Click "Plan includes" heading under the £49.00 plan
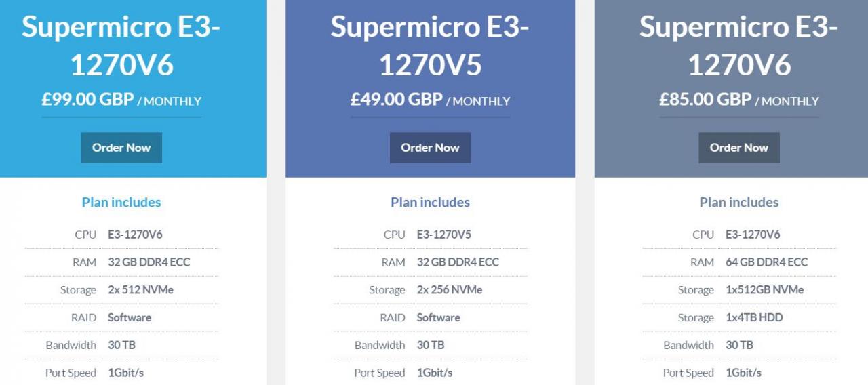Image resolution: width=868 pixels, height=385 pixels. (430, 202)
